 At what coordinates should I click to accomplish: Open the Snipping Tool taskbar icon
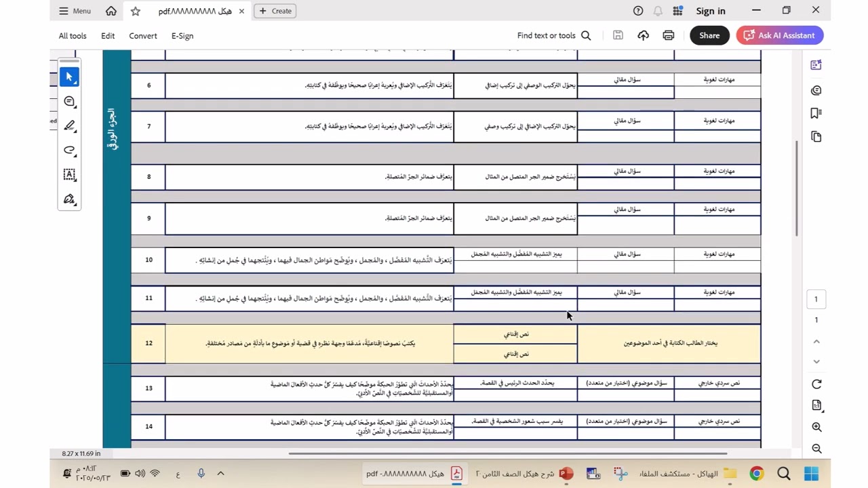620,474
